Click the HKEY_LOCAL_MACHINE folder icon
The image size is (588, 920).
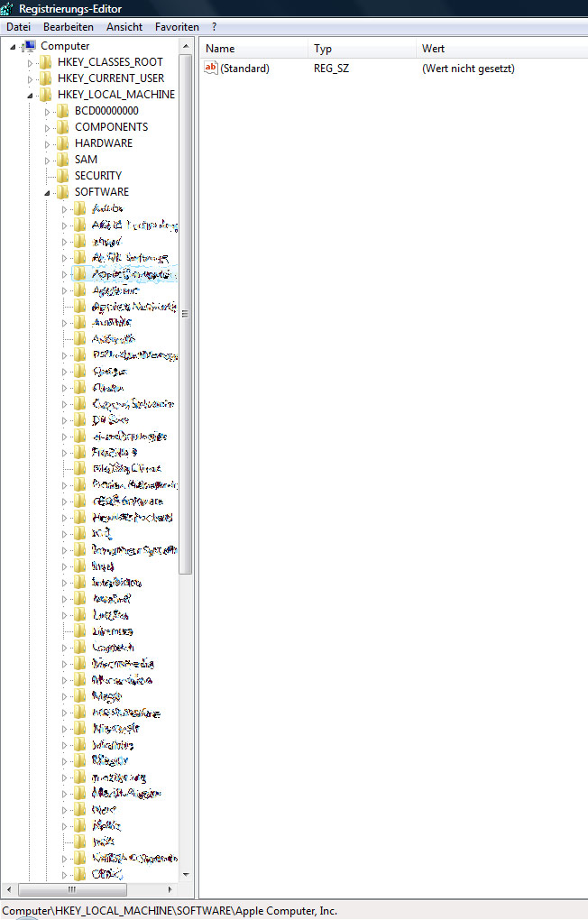coord(46,95)
